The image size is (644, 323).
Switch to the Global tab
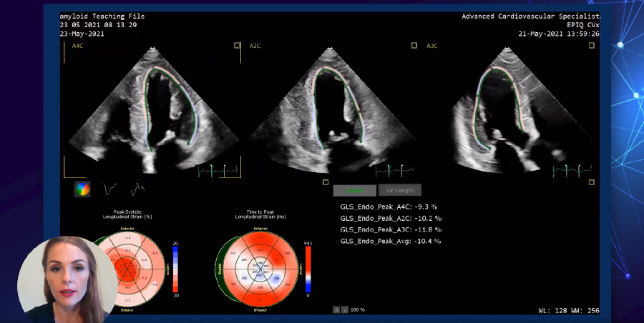pyautogui.click(x=354, y=190)
